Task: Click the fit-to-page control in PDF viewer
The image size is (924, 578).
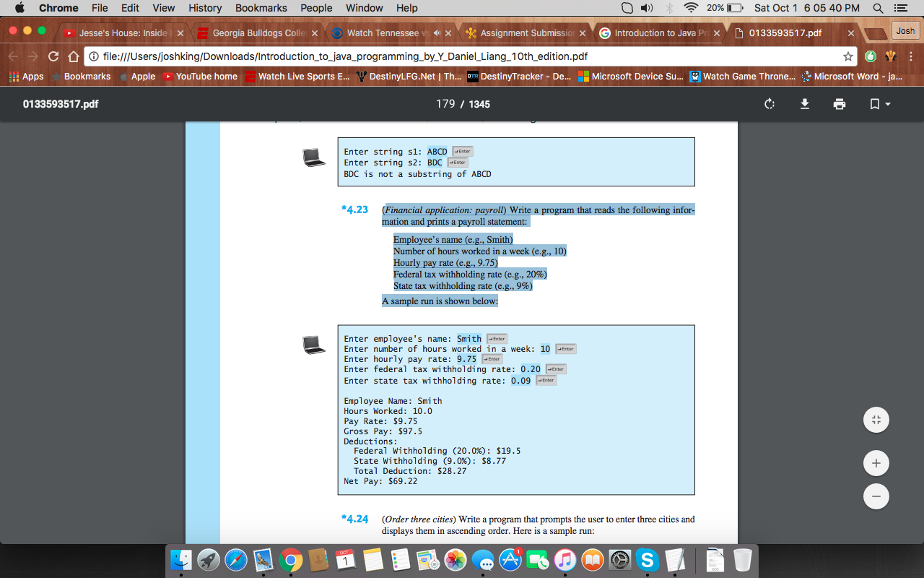Action: 876,419
